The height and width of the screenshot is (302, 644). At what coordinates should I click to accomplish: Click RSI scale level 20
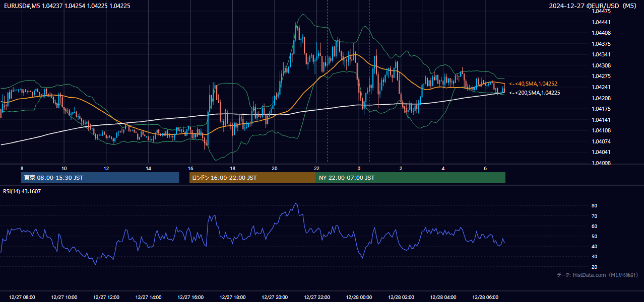pos(595,267)
